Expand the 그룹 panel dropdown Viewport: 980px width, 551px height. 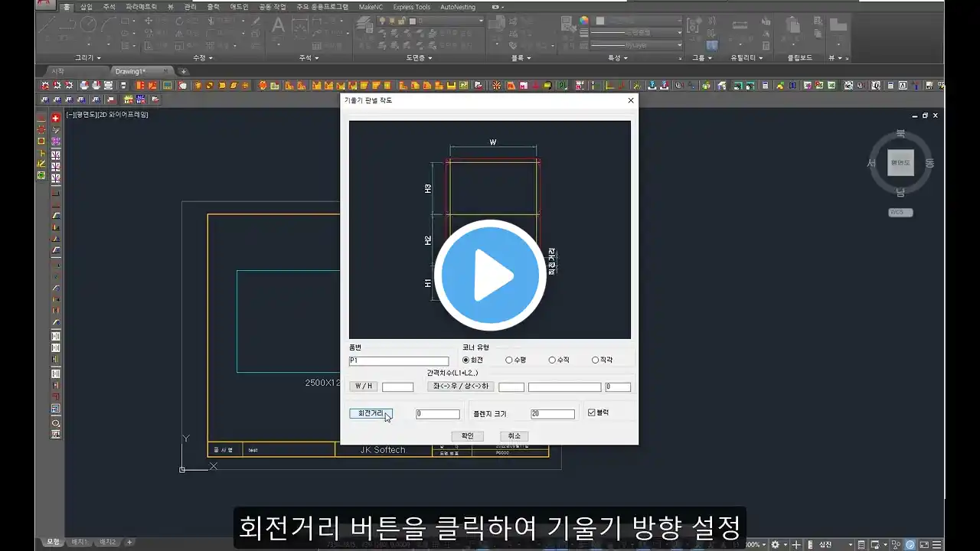(701, 57)
